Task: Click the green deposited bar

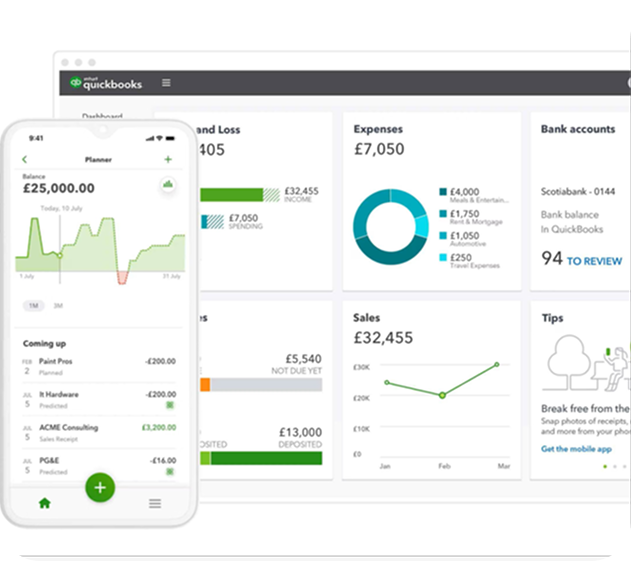Action: (x=266, y=458)
